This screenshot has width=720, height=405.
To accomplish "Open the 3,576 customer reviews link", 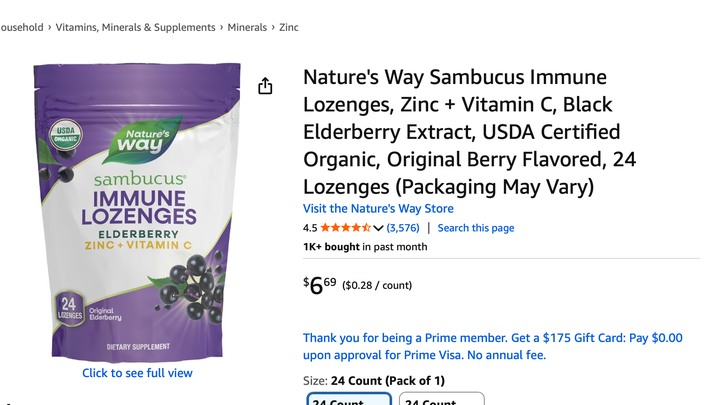I will click(x=403, y=228).
